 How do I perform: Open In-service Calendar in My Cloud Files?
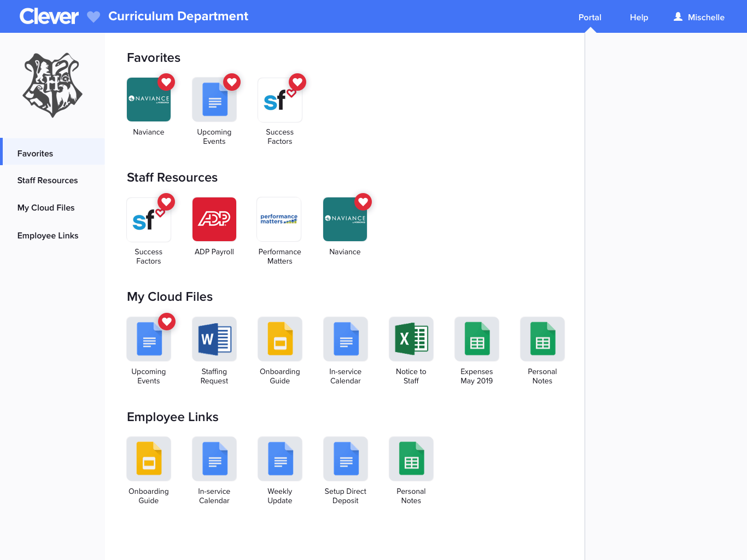point(346,339)
